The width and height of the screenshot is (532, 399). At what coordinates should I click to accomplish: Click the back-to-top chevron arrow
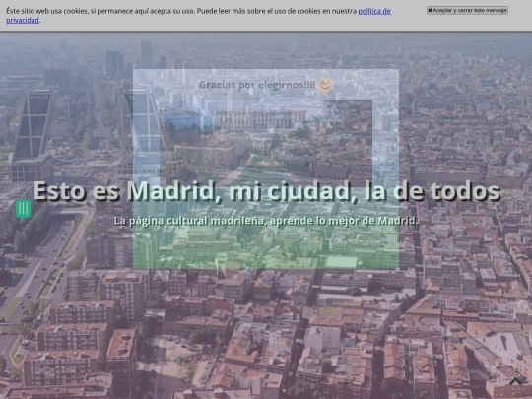(x=515, y=381)
